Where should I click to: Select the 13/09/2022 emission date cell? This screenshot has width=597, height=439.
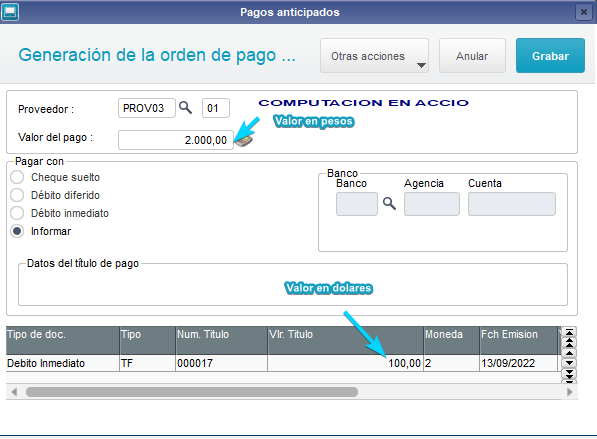point(519,363)
